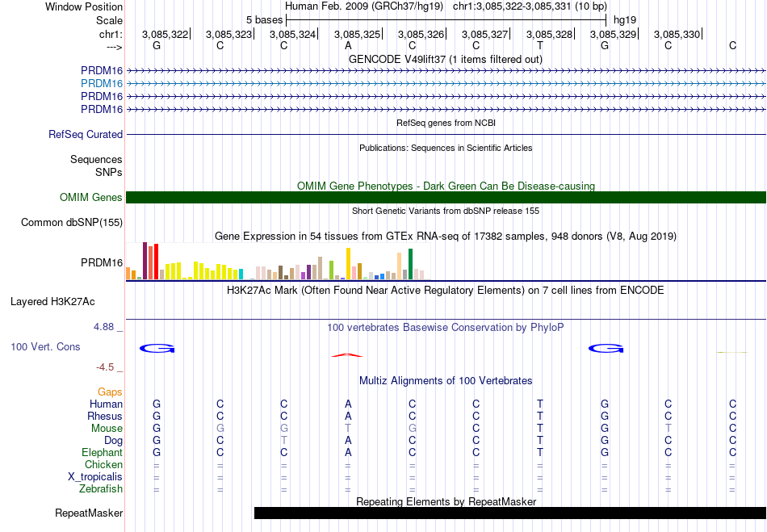
Task: Select the Elephant alignment row label
Action: point(103,453)
